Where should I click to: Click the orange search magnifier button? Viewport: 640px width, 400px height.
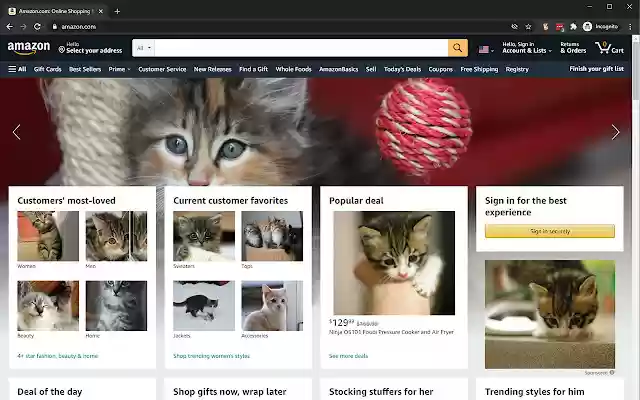(x=458, y=48)
